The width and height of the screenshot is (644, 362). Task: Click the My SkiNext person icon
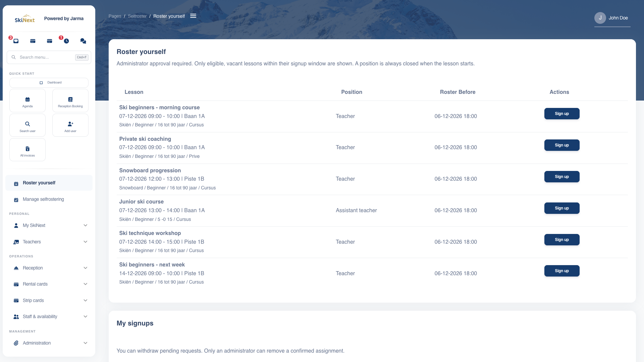pos(16,226)
